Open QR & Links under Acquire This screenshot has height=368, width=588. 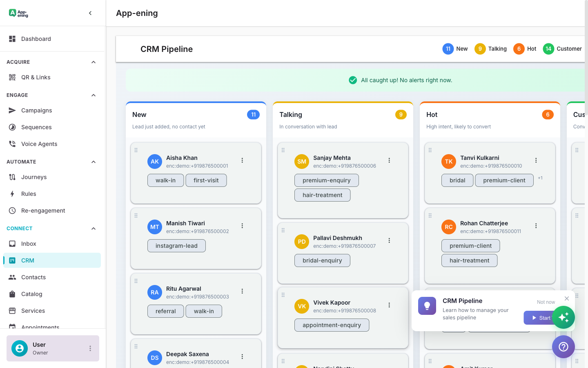tap(36, 77)
